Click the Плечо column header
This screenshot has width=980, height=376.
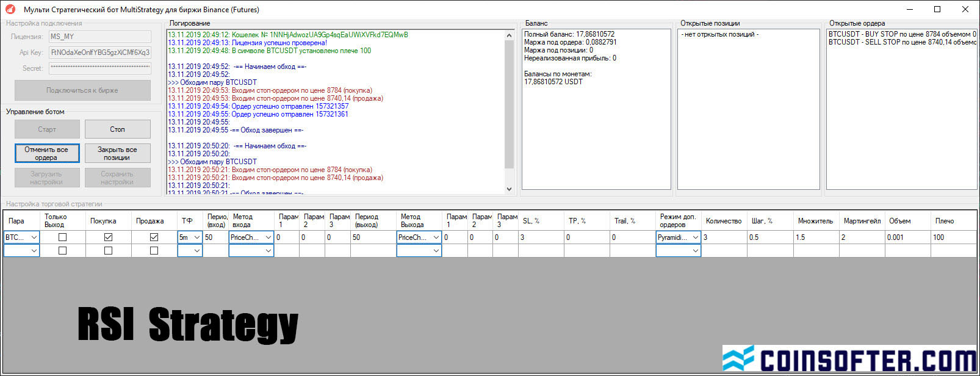point(954,221)
